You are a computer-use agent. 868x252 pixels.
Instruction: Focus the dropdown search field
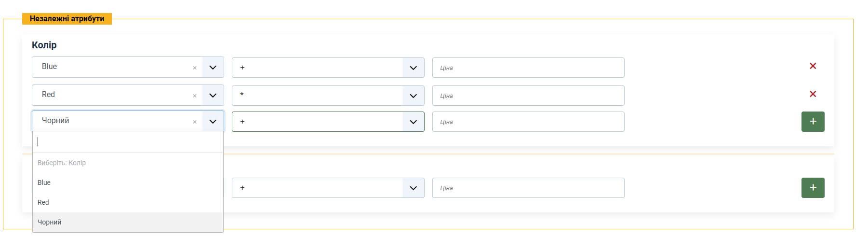[x=128, y=142]
